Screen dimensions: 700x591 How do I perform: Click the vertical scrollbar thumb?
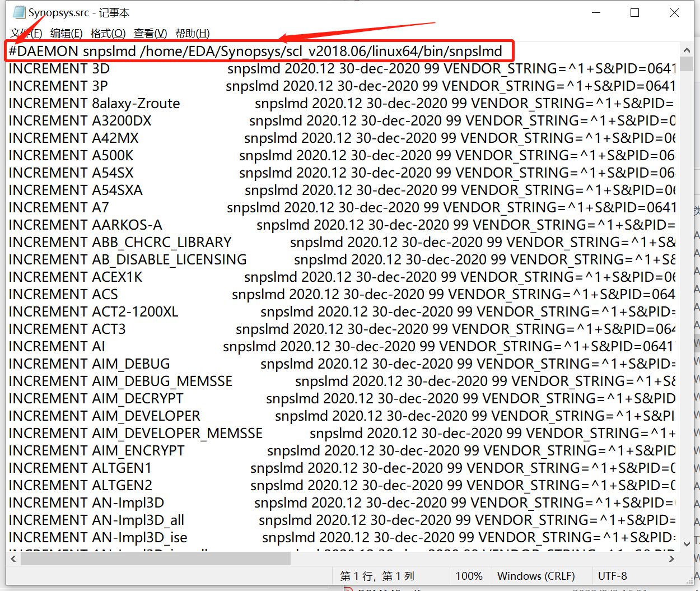point(687,63)
